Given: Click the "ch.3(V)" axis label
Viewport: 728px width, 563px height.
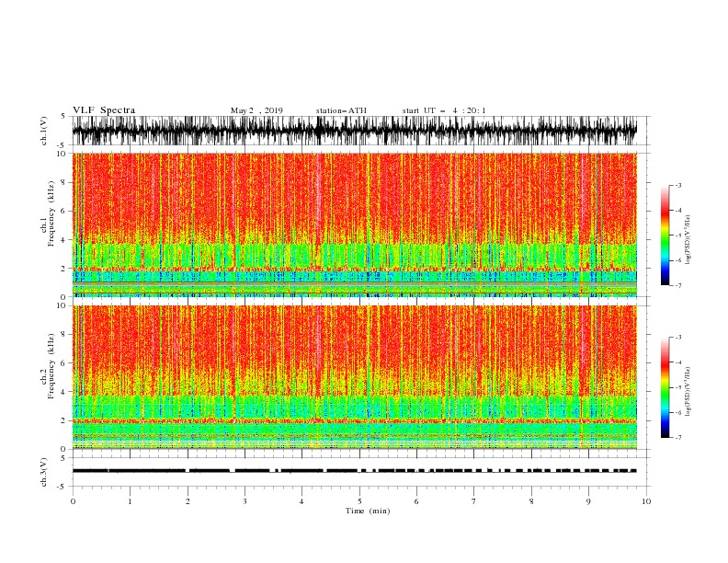Looking at the screenshot, I should 44,472.
